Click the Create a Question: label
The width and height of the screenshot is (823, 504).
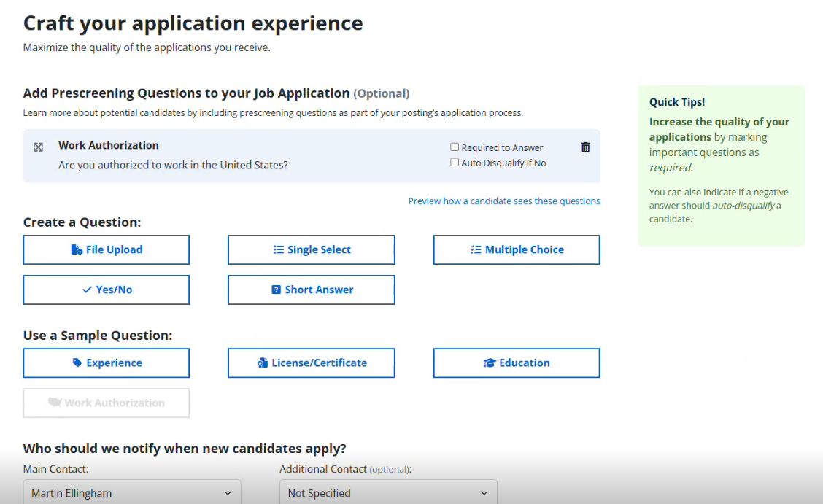82,222
